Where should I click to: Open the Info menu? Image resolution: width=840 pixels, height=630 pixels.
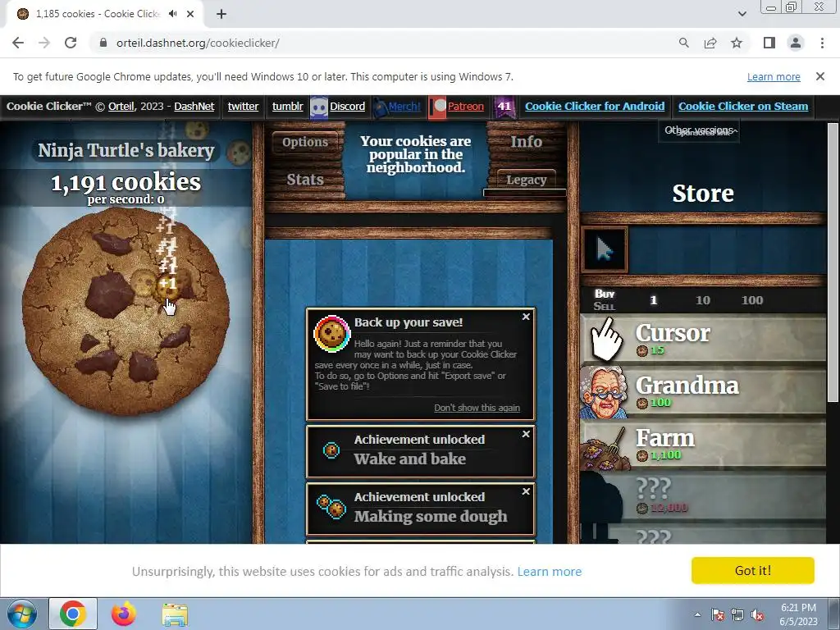coord(526,141)
